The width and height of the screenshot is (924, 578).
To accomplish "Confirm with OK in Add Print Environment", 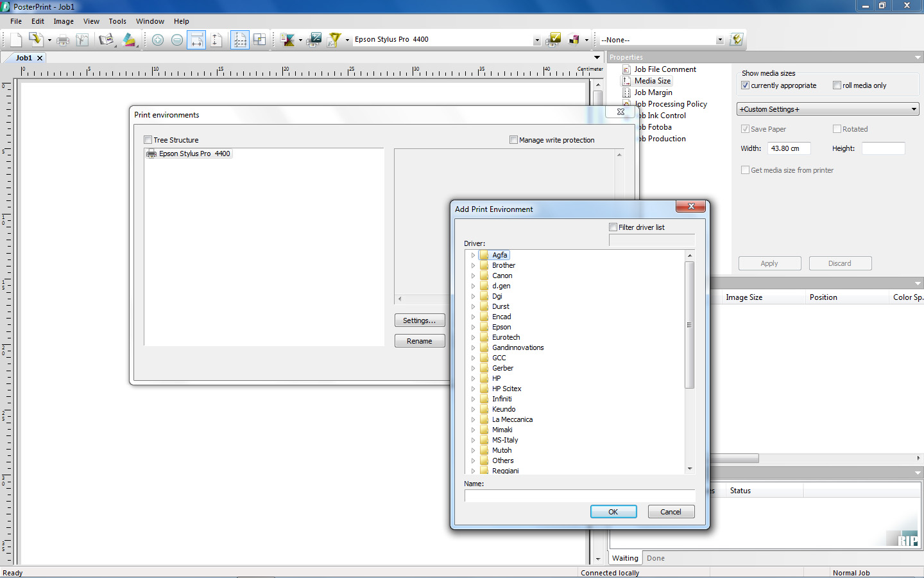I will pyautogui.click(x=613, y=512).
